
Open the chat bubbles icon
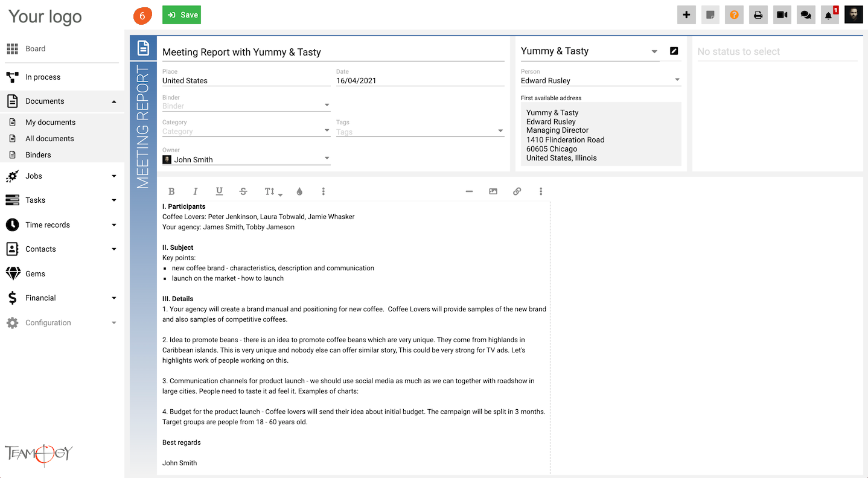(806, 15)
